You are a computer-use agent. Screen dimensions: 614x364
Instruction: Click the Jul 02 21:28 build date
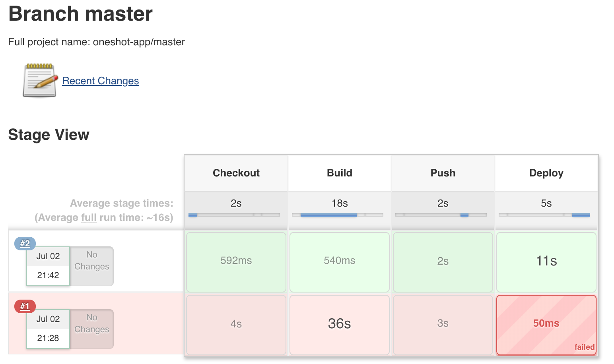pyautogui.click(x=48, y=329)
